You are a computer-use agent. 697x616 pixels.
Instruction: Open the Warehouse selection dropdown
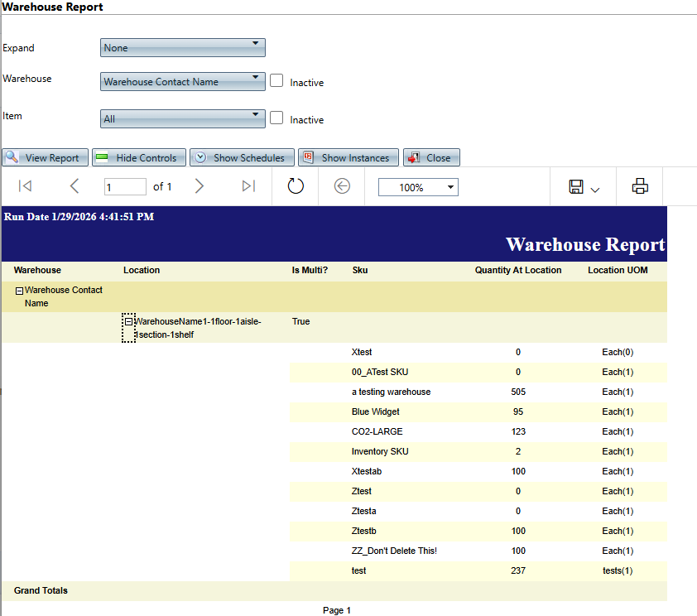182,82
